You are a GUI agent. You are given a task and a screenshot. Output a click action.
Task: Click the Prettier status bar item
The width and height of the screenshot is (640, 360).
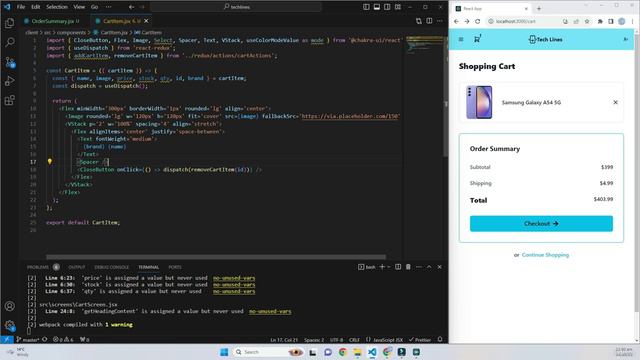pos(420,339)
